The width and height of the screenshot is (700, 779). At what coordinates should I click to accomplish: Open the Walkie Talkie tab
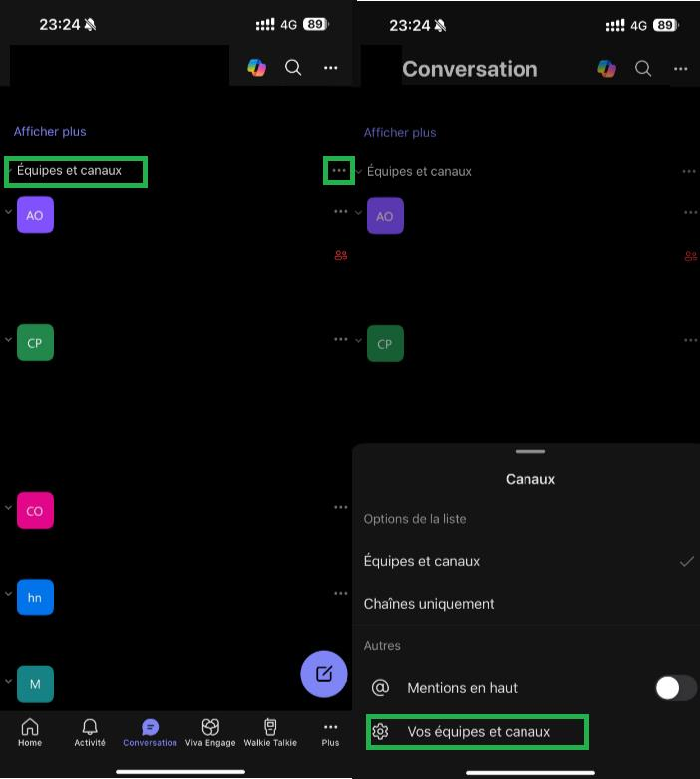coord(270,732)
